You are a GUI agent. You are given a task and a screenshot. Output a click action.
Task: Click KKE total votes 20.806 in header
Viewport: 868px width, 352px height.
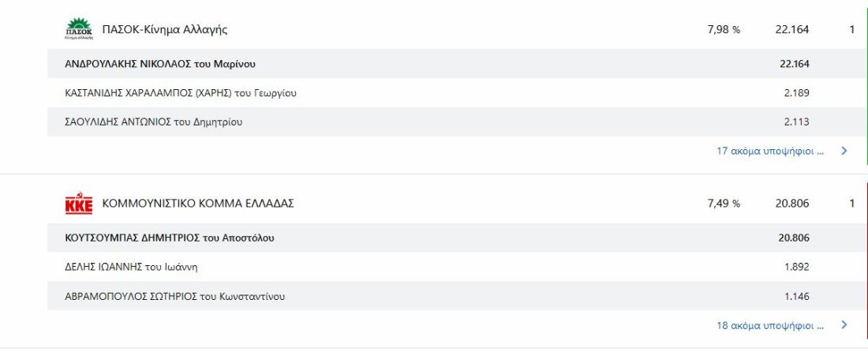coord(792,204)
